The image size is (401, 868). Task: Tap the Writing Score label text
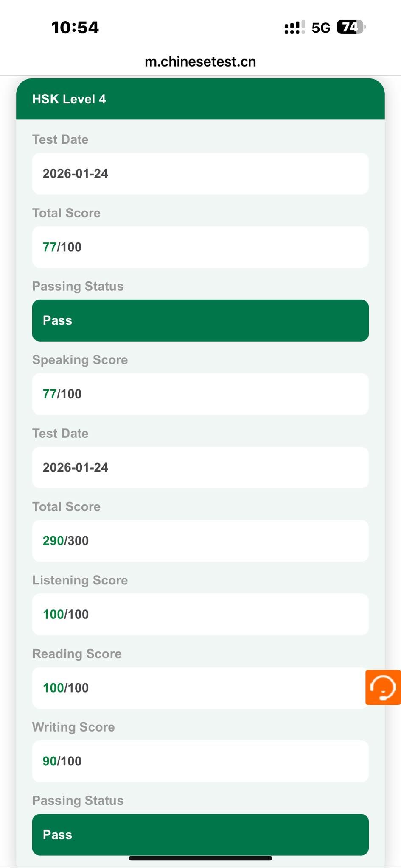pos(73,727)
